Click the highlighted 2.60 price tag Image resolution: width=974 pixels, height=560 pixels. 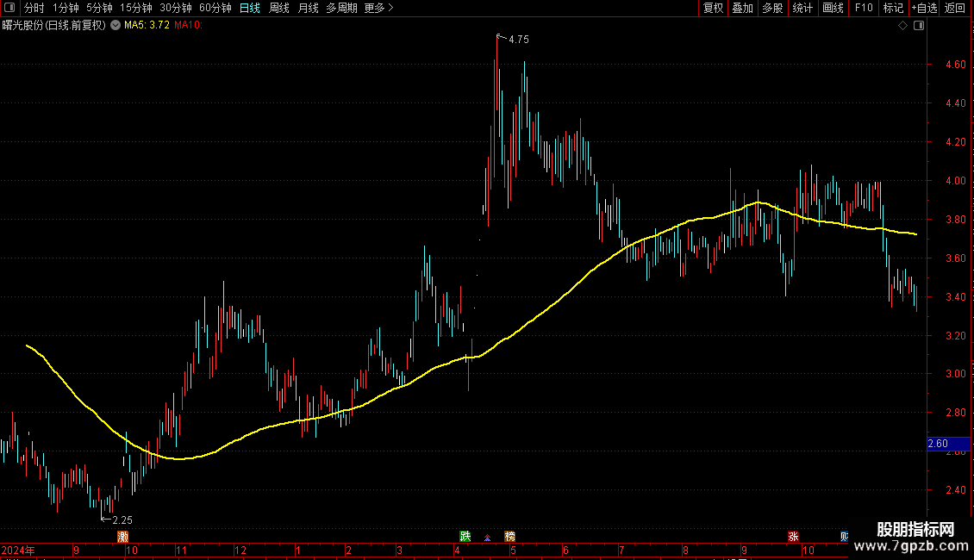click(x=948, y=444)
